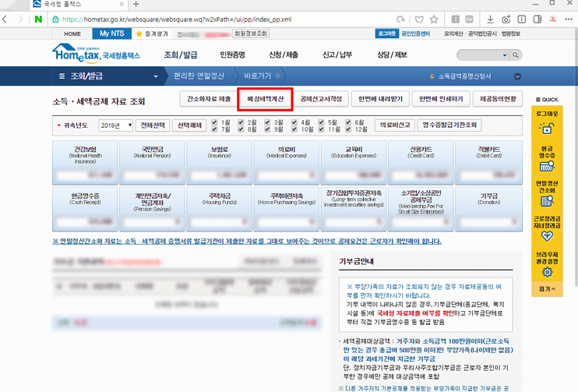The height and width of the screenshot is (392, 578).
Task: Click the top search input field
Action: click(485, 55)
